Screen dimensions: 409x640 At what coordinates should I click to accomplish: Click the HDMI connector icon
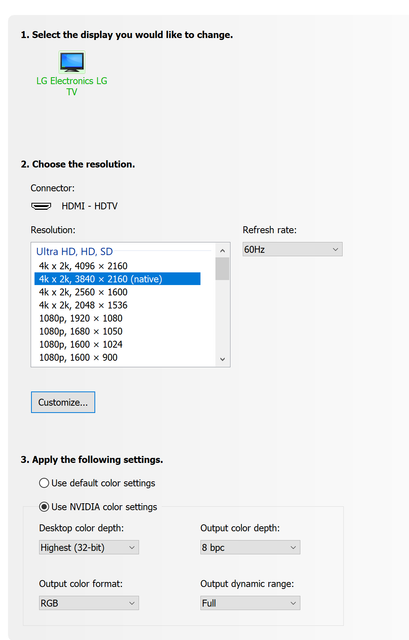(41, 206)
